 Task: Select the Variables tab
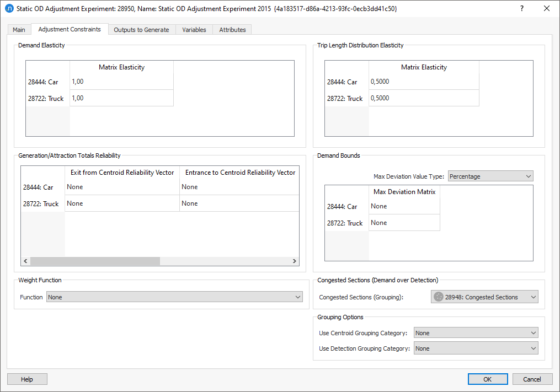click(x=194, y=29)
